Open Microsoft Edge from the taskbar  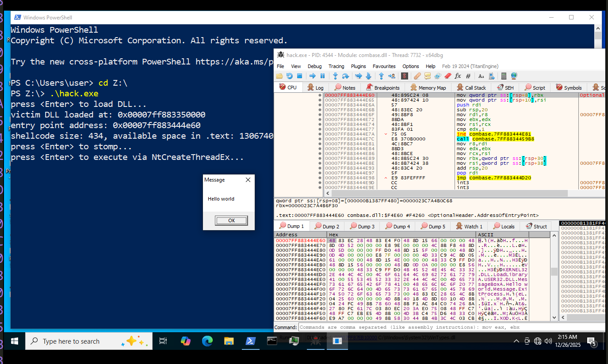207,341
